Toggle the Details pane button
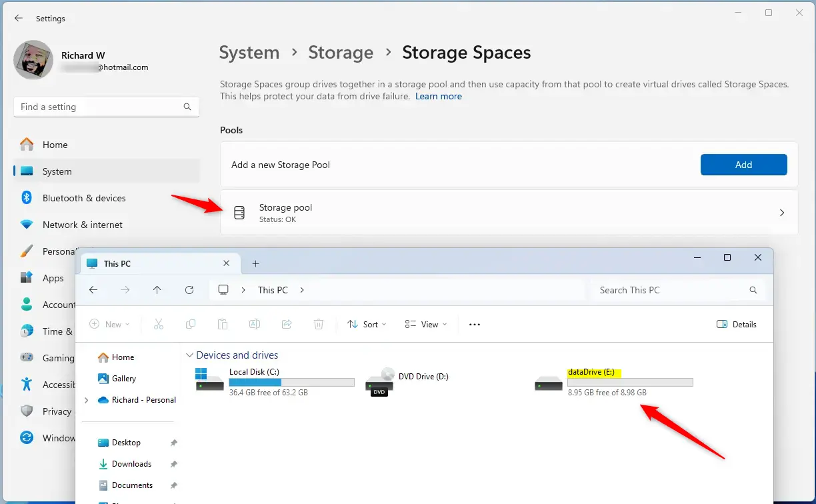Image resolution: width=816 pixels, height=504 pixels. click(737, 325)
